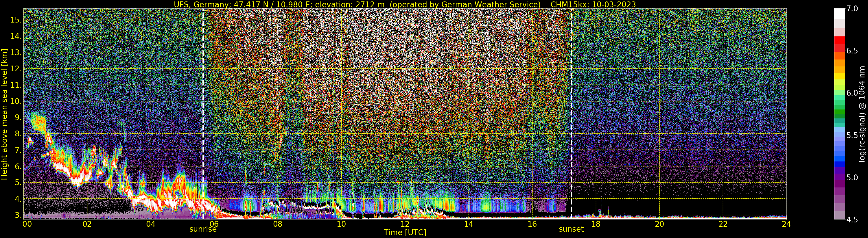The width and height of the screenshot is (868, 238).
Task: Click the red segment of the colorbar
Action: pos(839,40)
